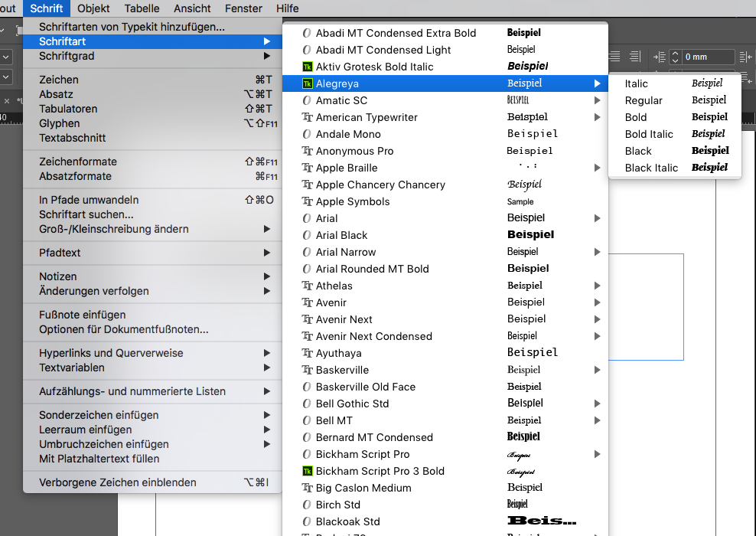
Task: Click TrueType icon beside Anonymous Pro
Action: pyautogui.click(x=307, y=151)
